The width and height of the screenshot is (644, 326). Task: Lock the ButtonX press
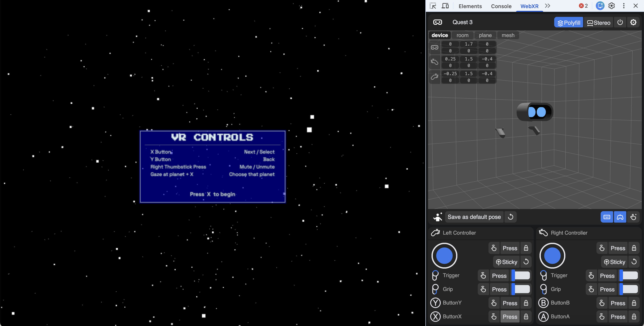pos(526,317)
